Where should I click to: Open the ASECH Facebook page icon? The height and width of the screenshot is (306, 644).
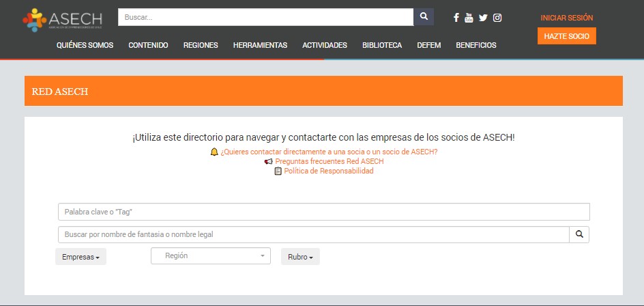(456, 18)
